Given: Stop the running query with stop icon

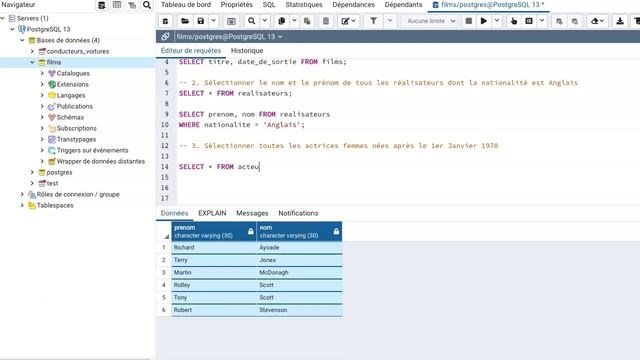Looking at the screenshot, I should click(x=469, y=21).
